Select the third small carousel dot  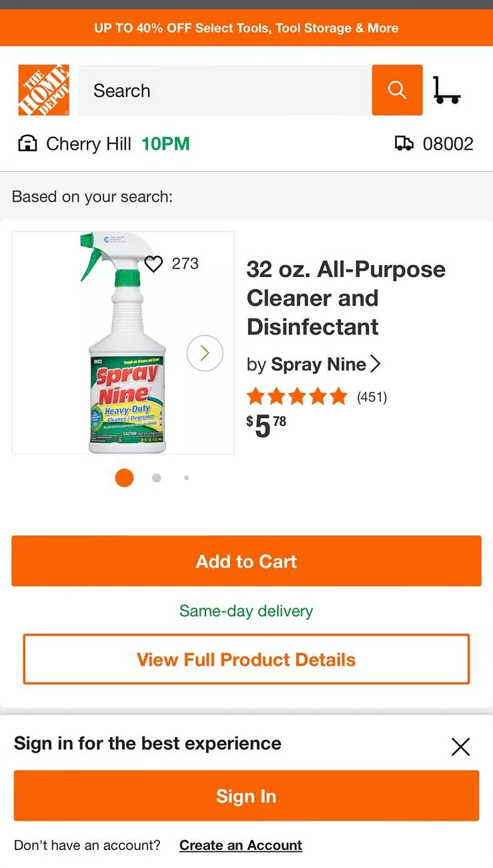tap(186, 478)
